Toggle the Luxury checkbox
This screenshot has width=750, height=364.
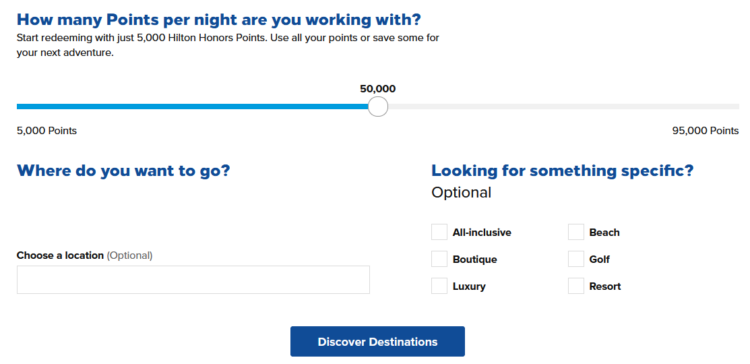[x=439, y=286]
